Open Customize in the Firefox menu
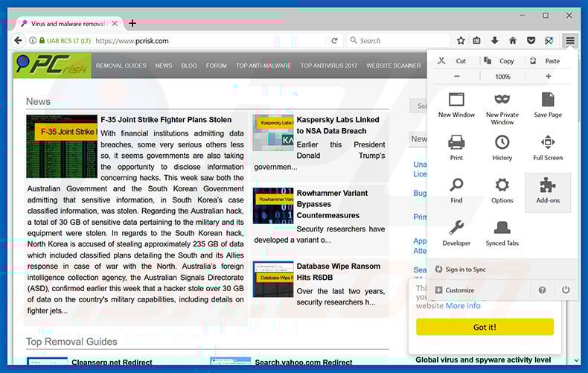Image resolution: width=588 pixels, height=373 pixels. click(455, 290)
